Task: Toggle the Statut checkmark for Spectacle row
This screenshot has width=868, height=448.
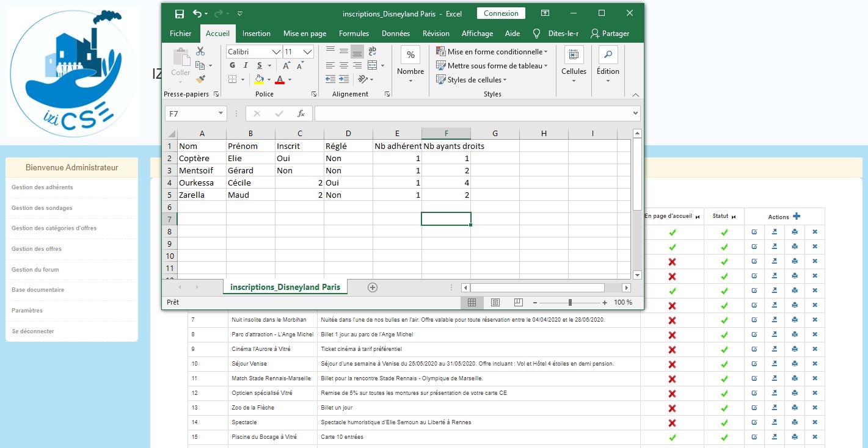Action: coord(724,422)
